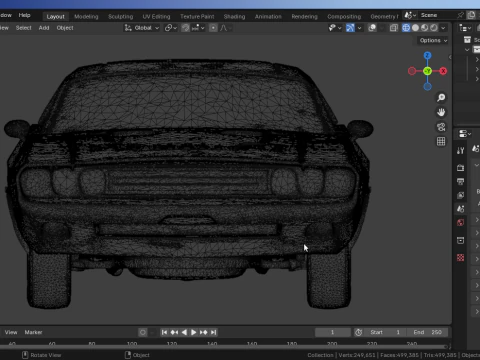Toggle viewport overlays icon
Viewport: 480px width, 360px height.
click(372, 28)
